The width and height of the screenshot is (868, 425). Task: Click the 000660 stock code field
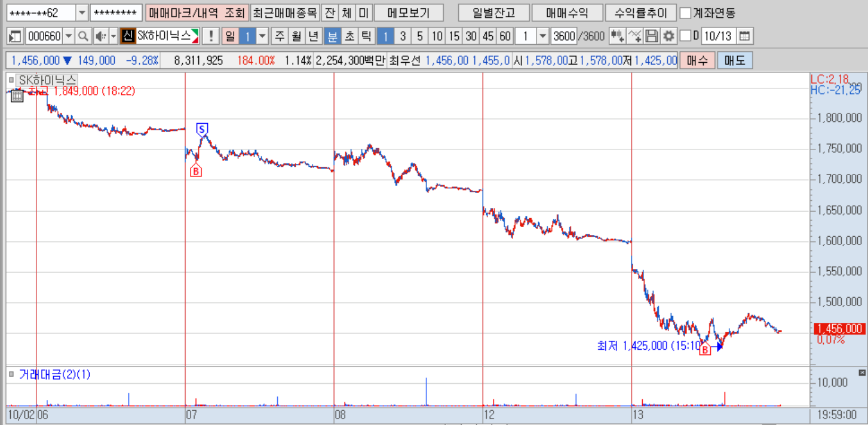coord(44,36)
